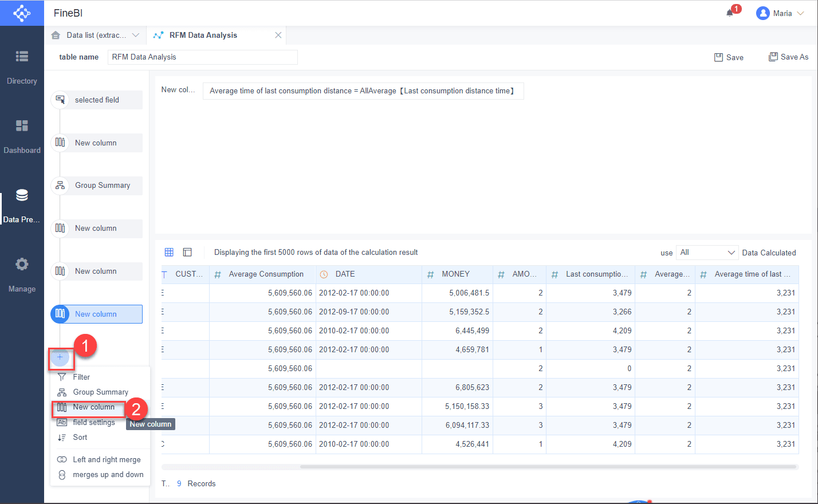Click the horizontal table scrollbar
This screenshot has height=504, width=818.
548,467
